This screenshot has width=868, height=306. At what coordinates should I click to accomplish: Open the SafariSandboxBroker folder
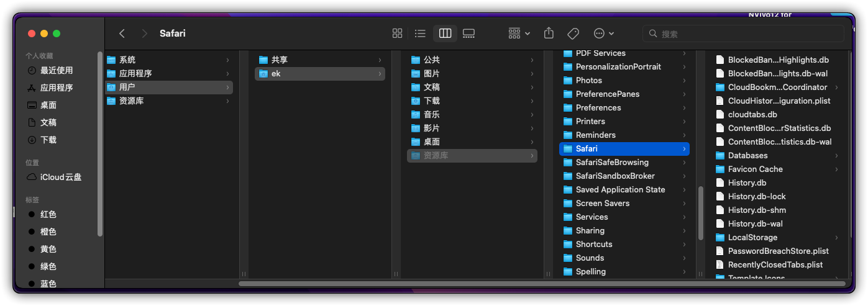(x=624, y=176)
